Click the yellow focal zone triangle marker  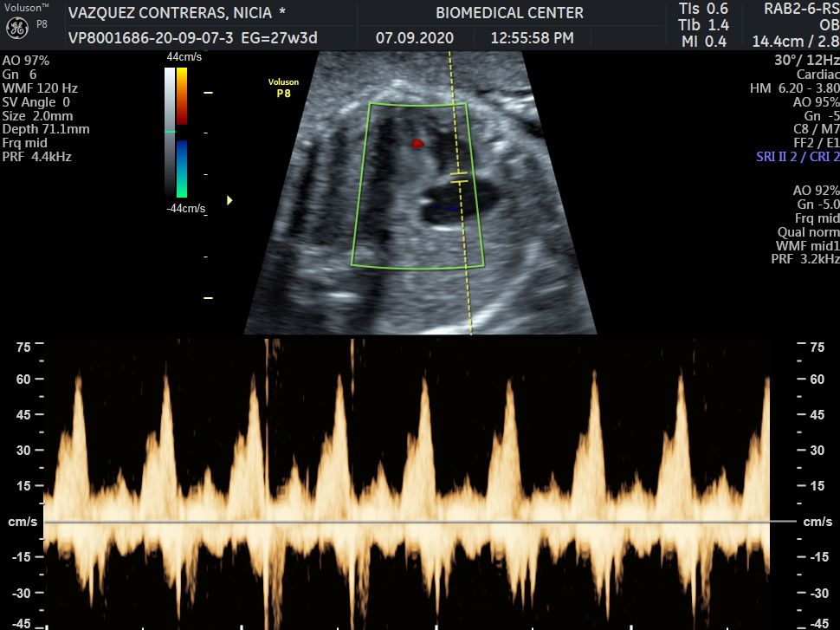229,200
